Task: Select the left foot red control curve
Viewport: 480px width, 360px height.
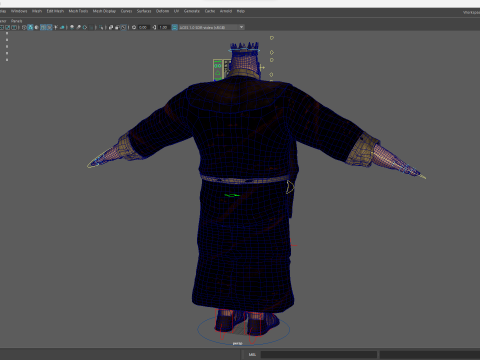Action: tap(224, 325)
